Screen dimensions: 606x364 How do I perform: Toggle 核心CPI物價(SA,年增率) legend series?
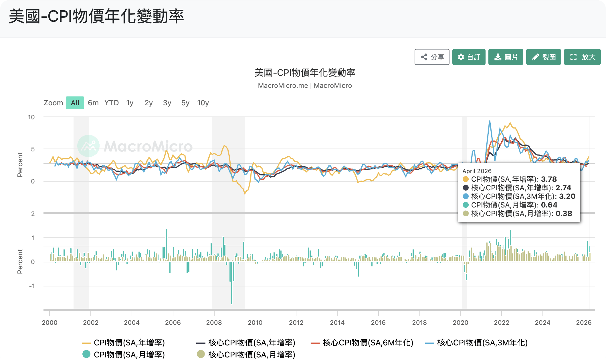pyautogui.click(x=245, y=343)
